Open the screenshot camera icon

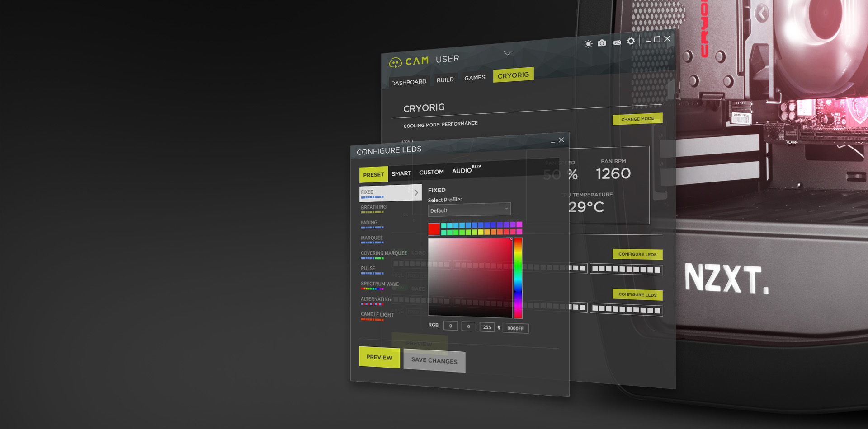click(x=602, y=43)
